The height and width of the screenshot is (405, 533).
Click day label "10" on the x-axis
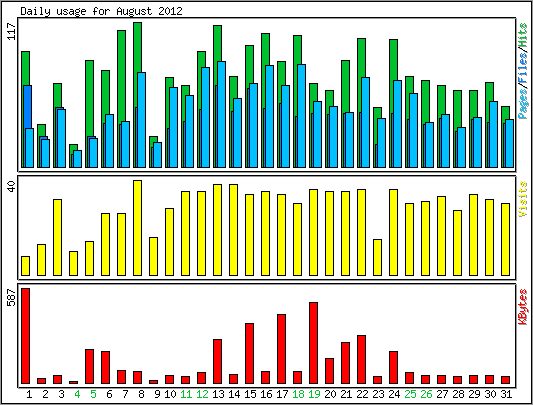[x=170, y=394]
